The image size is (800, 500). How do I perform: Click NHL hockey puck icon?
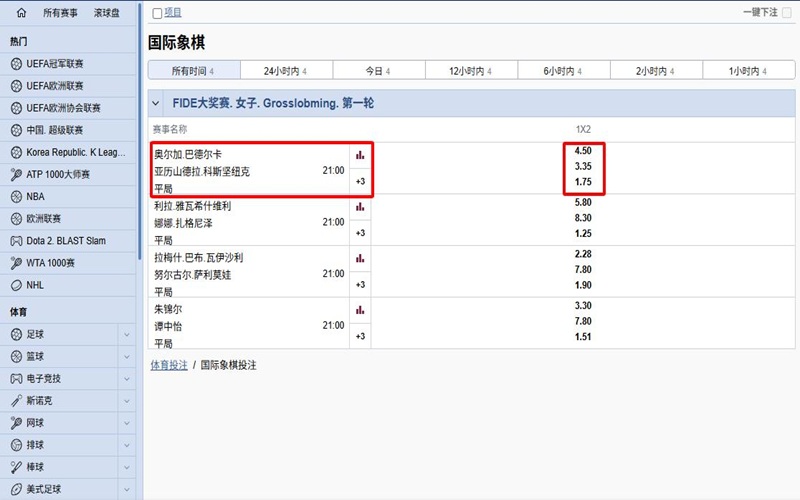pos(16,285)
